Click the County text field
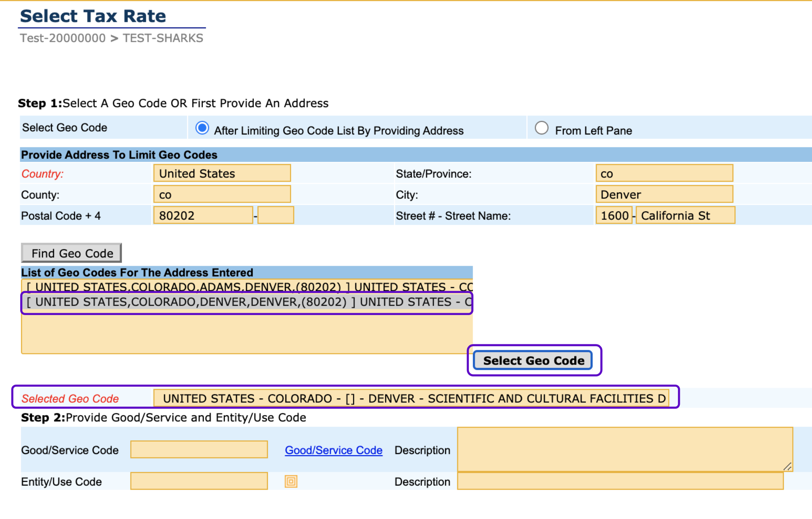Viewport: 812px width, 519px height. pos(222,195)
